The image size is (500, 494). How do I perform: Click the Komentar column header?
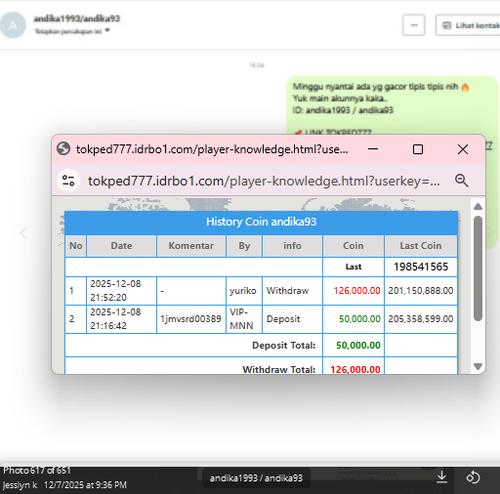[x=191, y=246]
